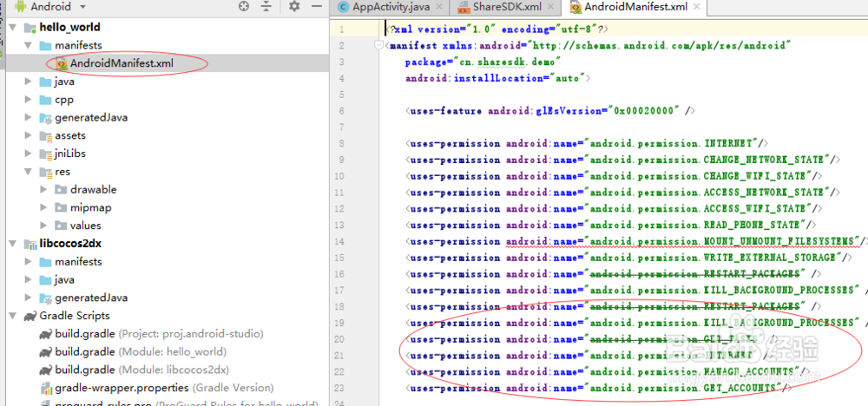Place cursor on package="cn.sharesdk.demo" line

[483, 62]
